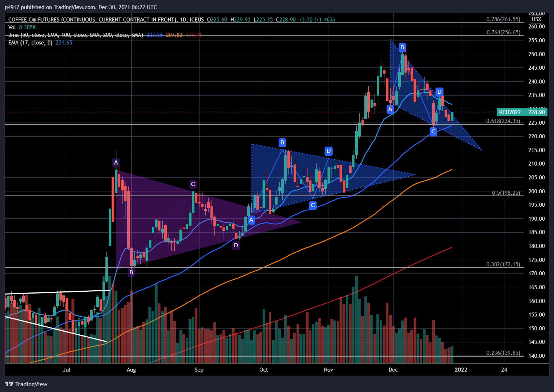Click the 2022 label on time axis
Screen dimensions: 554x392
(461, 370)
